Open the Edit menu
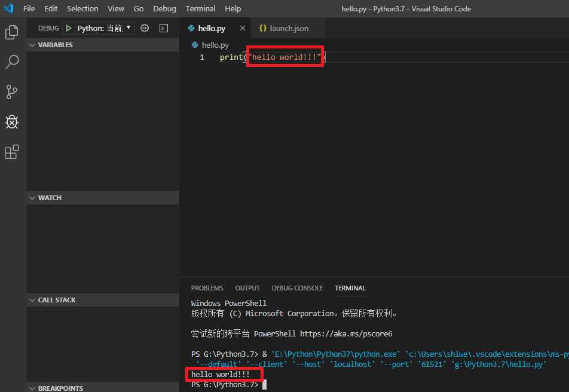 coord(51,9)
